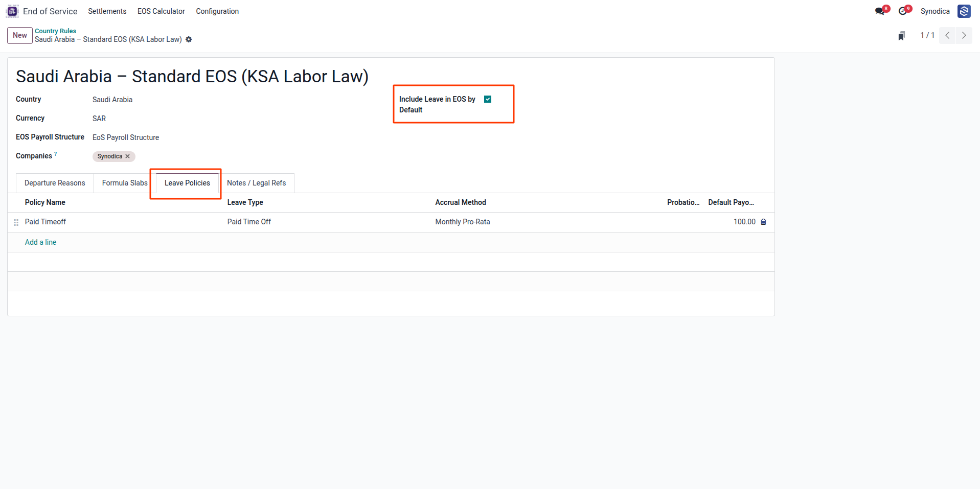Switch to the Notes / Legal Refs tab
The width and height of the screenshot is (980, 489).
[256, 183]
